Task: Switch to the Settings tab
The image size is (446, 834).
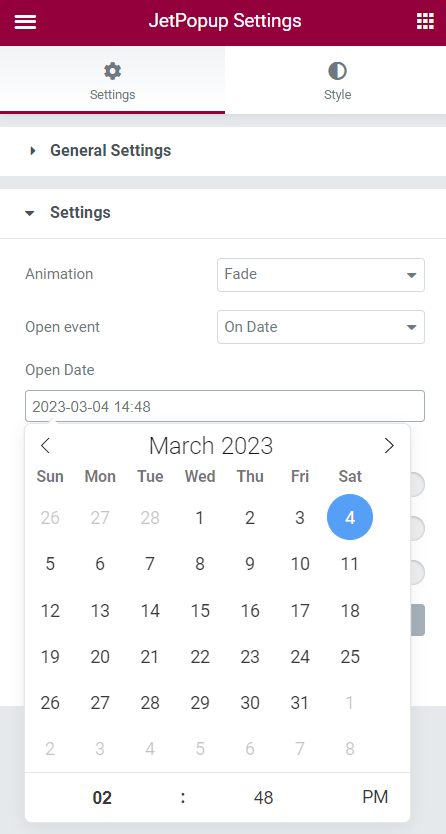Action: (x=112, y=80)
